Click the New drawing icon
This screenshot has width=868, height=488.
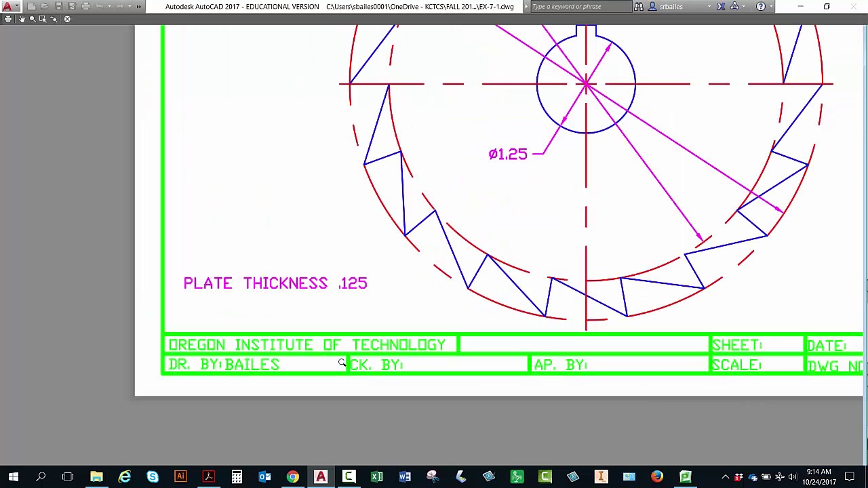pos(31,6)
